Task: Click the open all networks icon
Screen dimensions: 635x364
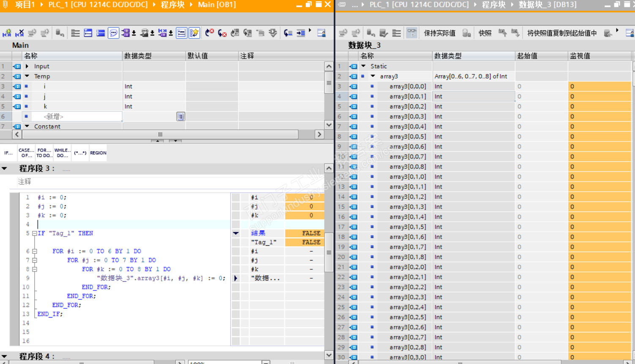Action: pos(88,33)
